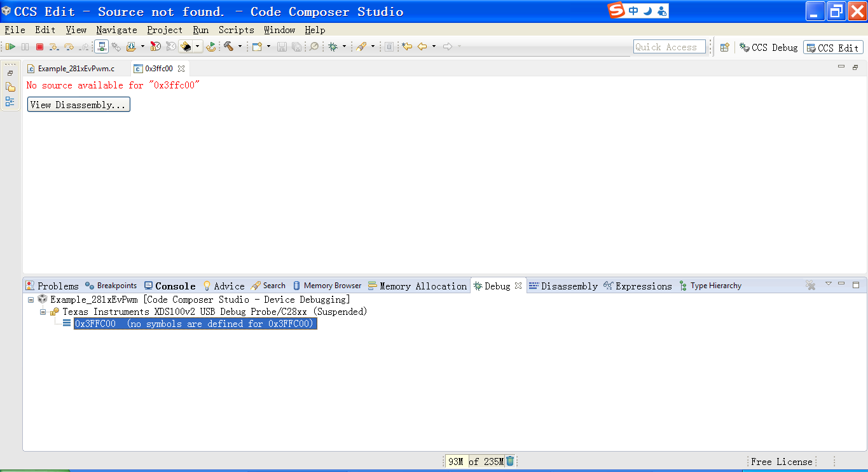The image size is (868, 472).
Task: Close the 0x3ffc00 editor tab
Action: pyautogui.click(x=181, y=69)
